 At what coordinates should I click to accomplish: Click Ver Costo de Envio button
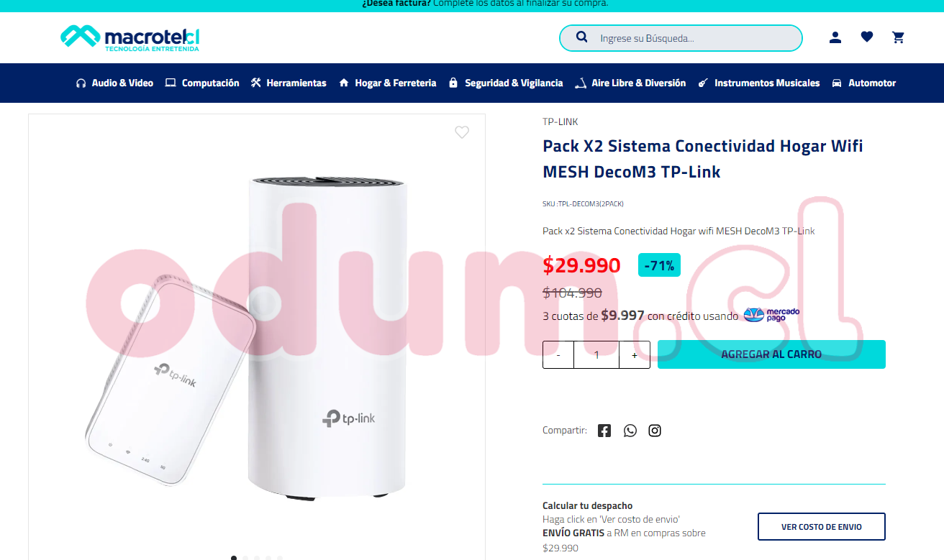[822, 527]
